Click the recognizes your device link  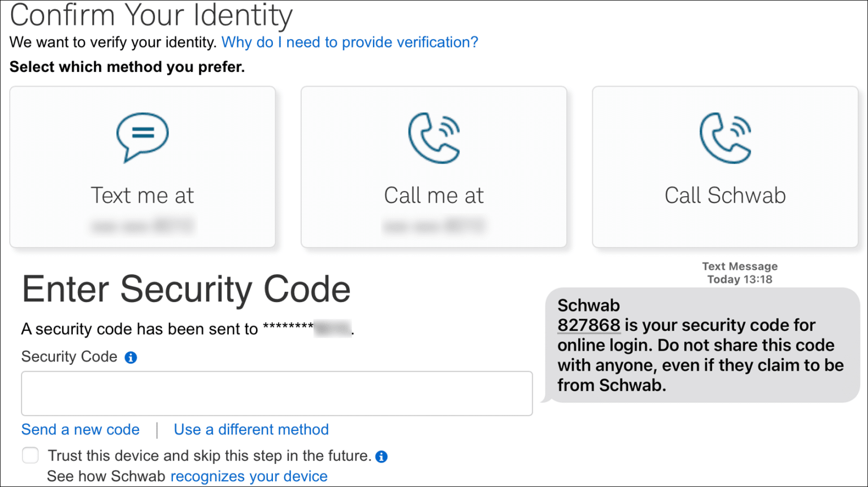coord(249,476)
